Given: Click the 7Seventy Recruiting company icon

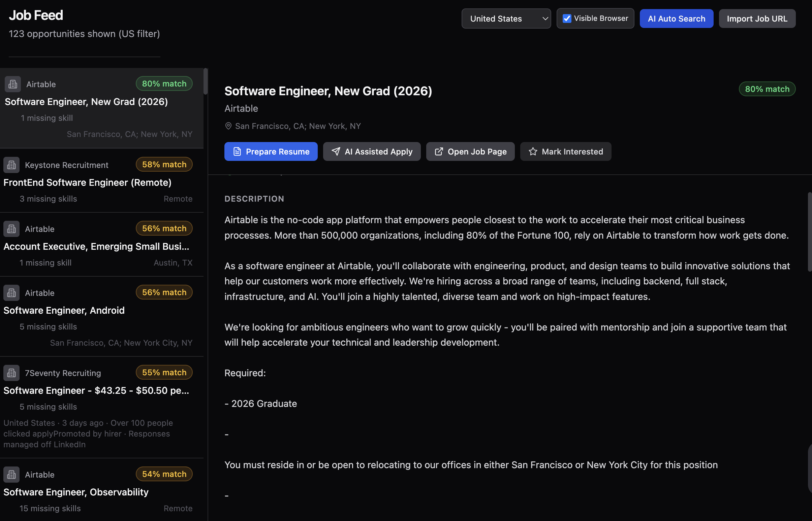Looking at the screenshot, I should pyautogui.click(x=11, y=373).
